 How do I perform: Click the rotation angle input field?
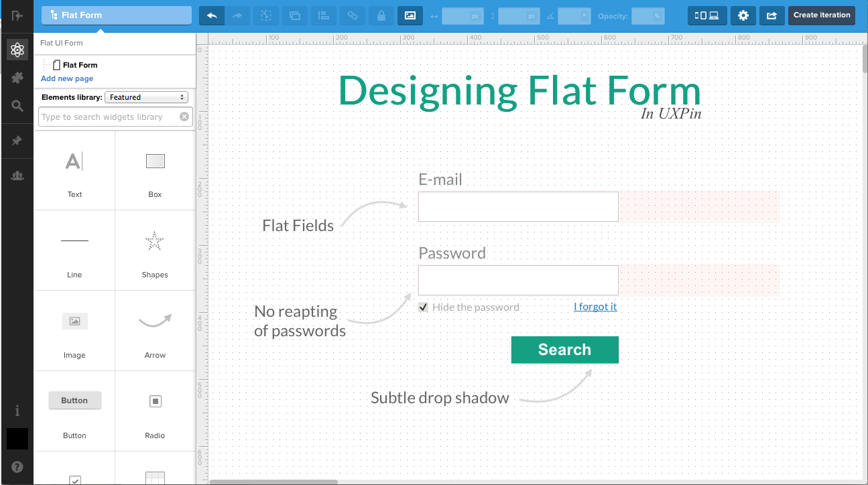point(573,15)
